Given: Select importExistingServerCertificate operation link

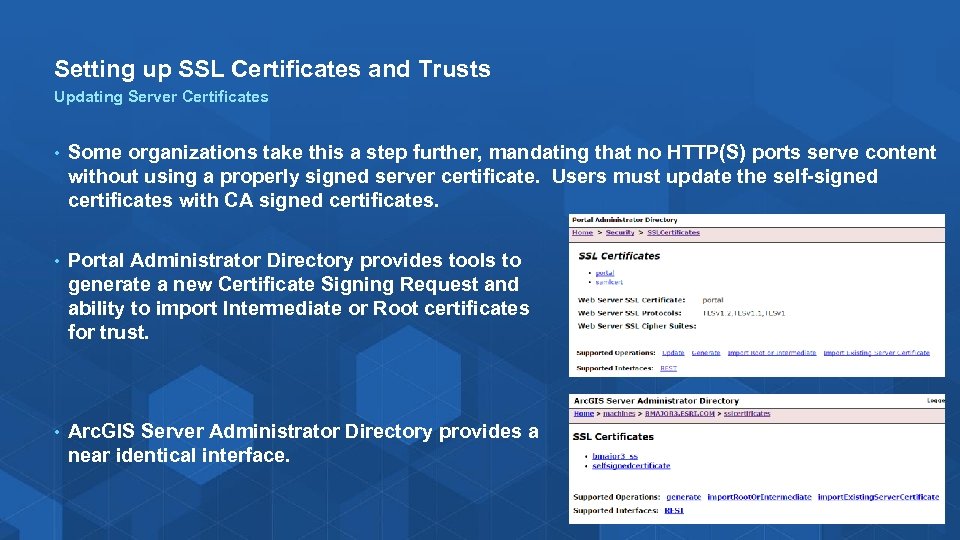Looking at the screenshot, I should click(x=878, y=497).
